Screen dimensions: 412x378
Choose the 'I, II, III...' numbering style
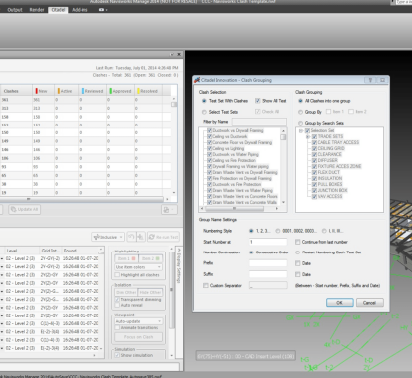coord(324,231)
